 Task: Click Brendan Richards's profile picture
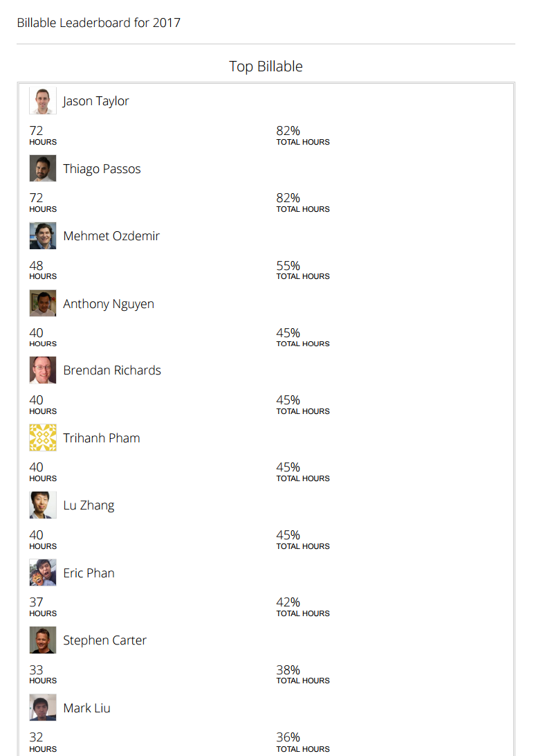pyautogui.click(x=43, y=370)
